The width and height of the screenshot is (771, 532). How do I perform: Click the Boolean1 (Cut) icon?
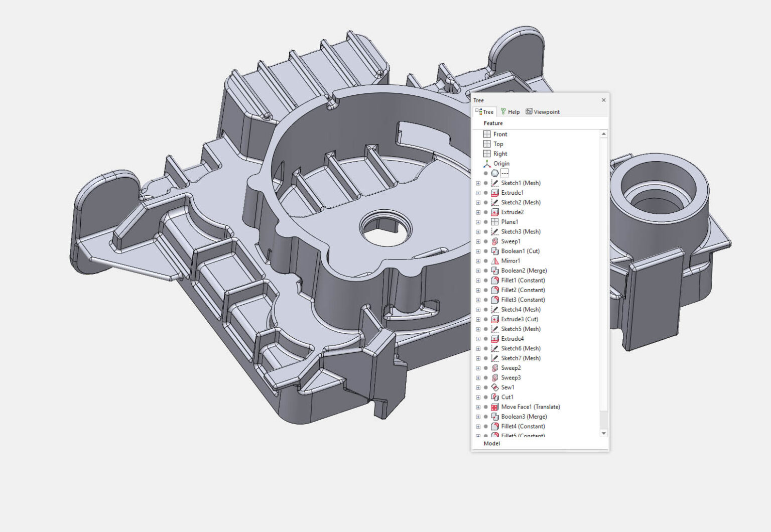[494, 251]
